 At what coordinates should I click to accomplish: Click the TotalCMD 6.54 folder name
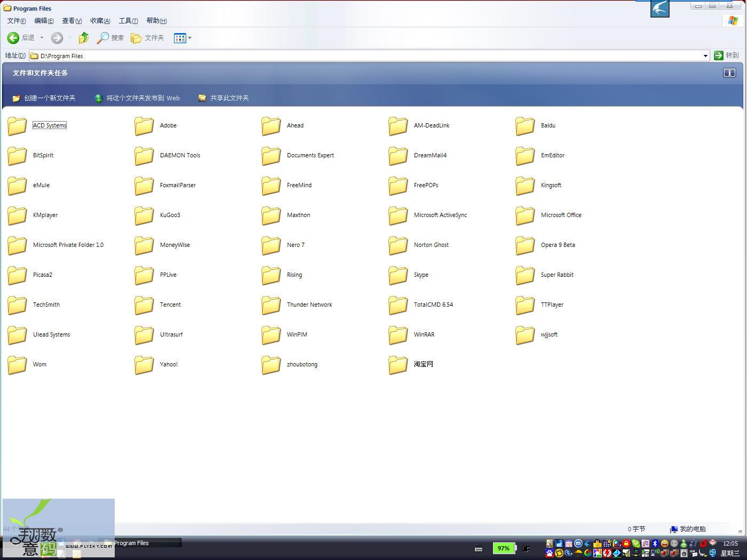tap(433, 305)
